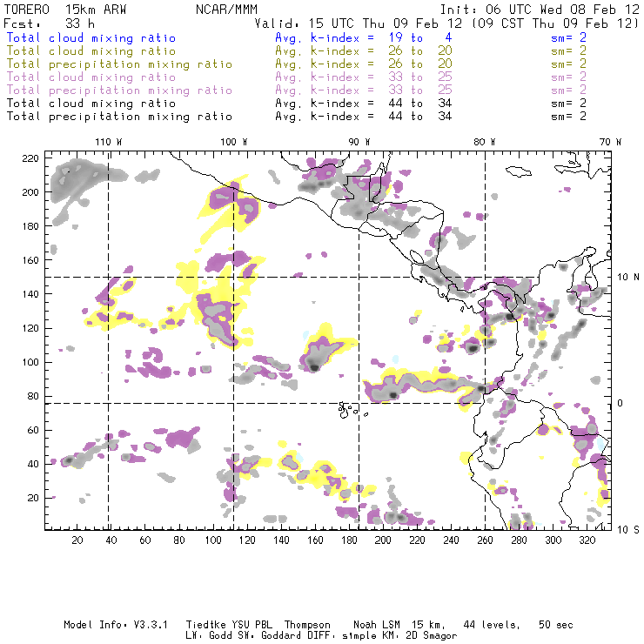This screenshot has width=644, height=644.
Task: Click the "Thompson" microphysics footer text
Action: click(x=307, y=625)
